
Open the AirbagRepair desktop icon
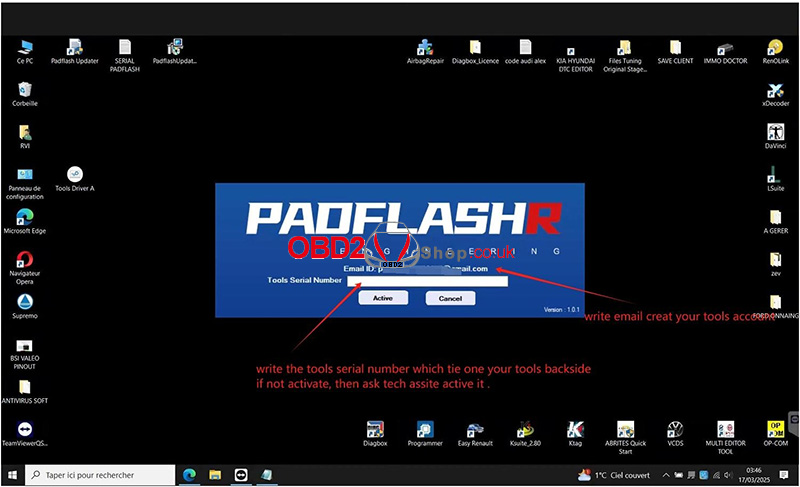pyautogui.click(x=427, y=48)
